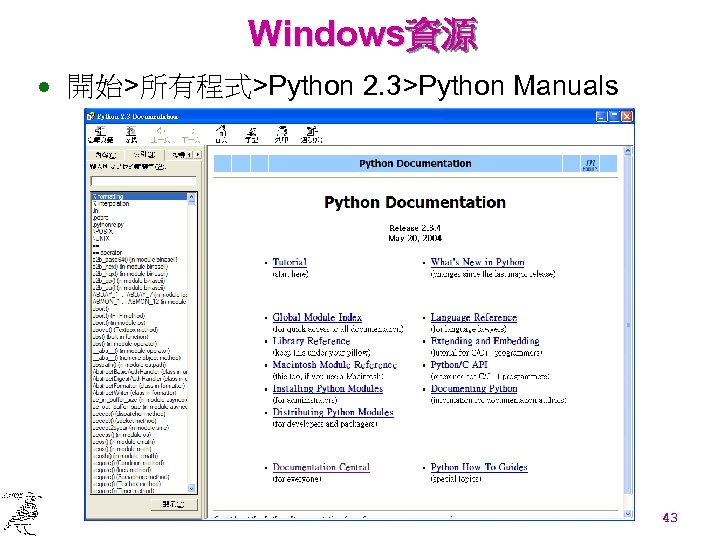
Task: Click the Display button below the index list
Action: click(174, 504)
